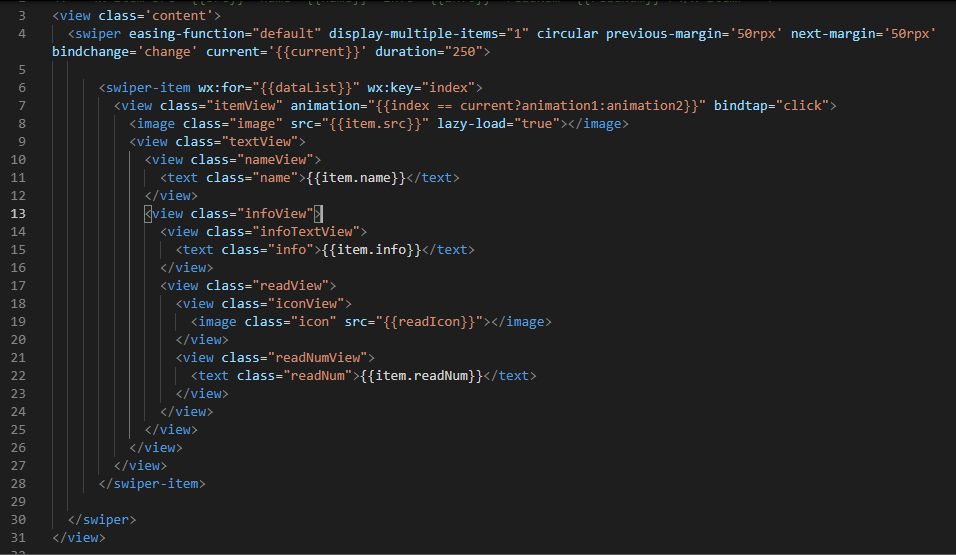Click the {{item.info}} expression
The height and width of the screenshot is (555, 956).
click(371, 249)
